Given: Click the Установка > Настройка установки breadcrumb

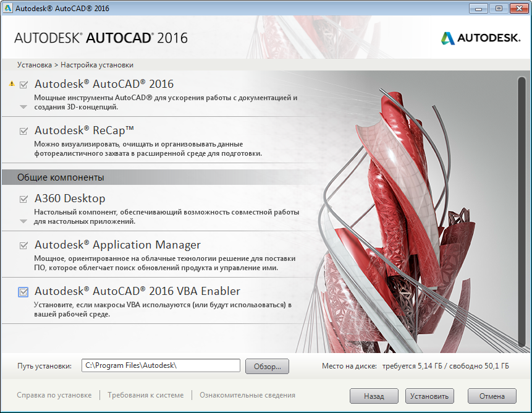Looking at the screenshot, I should [x=75, y=65].
